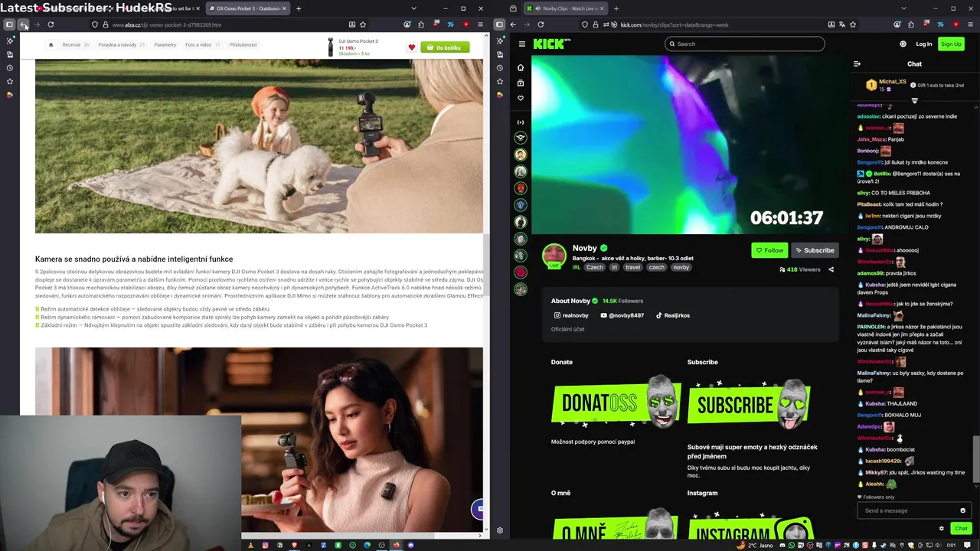980x551 pixels.
Task: Click the Novby channel avatar
Action: tap(554, 256)
